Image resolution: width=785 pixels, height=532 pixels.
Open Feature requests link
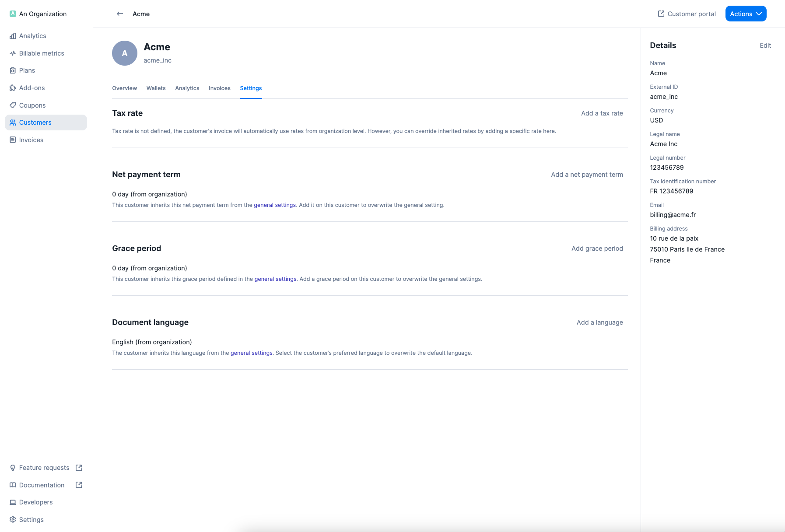pyautogui.click(x=46, y=468)
